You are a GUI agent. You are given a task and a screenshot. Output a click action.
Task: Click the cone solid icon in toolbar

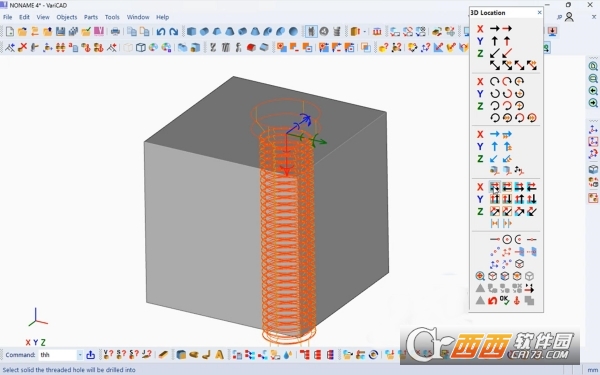(x=230, y=31)
